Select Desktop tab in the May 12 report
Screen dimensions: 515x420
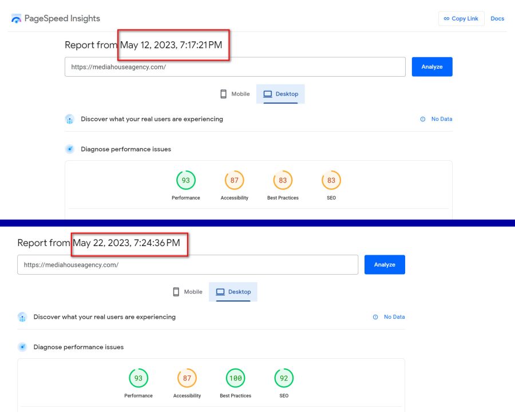tap(280, 94)
